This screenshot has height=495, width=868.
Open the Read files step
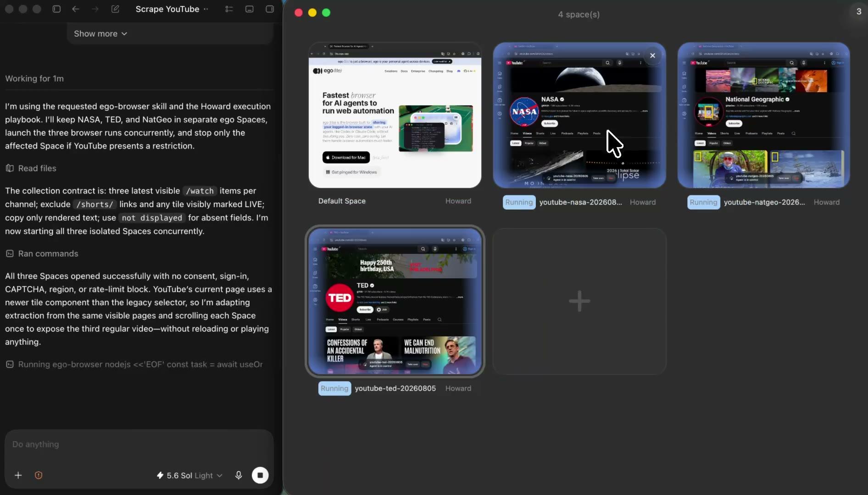click(x=31, y=168)
